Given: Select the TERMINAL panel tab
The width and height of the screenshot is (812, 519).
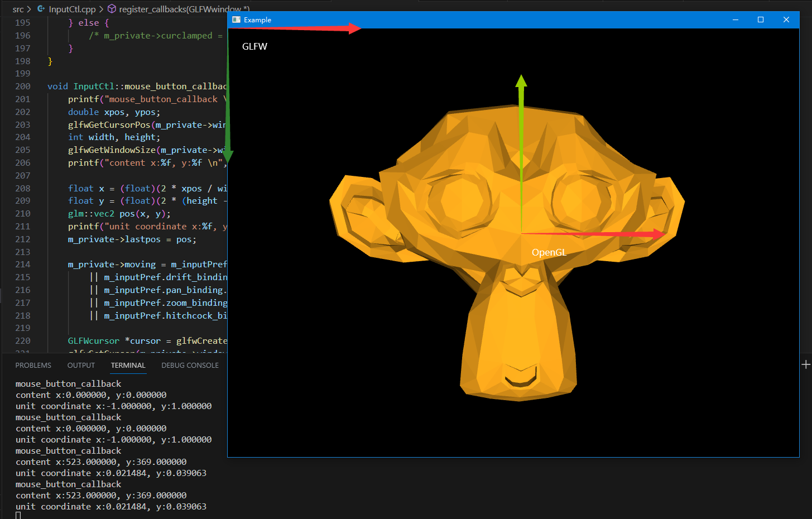Looking at the screenshot, I should pyautogui.click(x=128, y=365).
